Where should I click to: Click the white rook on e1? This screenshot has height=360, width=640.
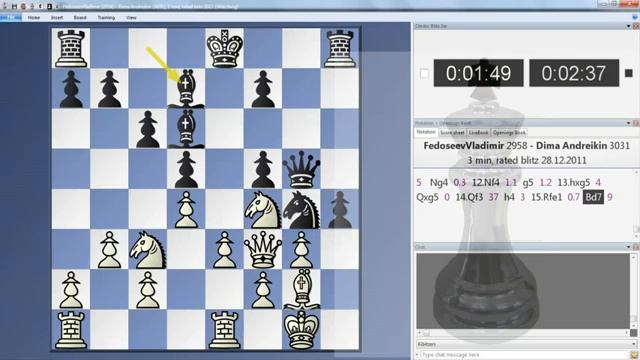[x=225, y=330]
